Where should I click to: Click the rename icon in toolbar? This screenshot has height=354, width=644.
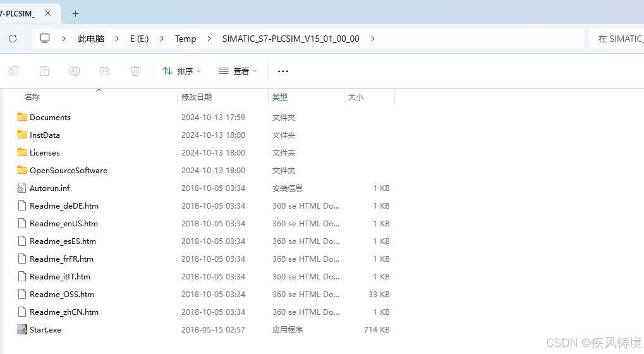75,71
